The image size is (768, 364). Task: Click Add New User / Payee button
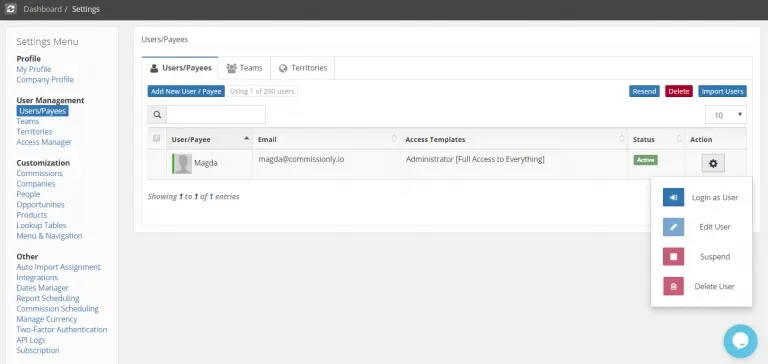[x=186, y=91]
